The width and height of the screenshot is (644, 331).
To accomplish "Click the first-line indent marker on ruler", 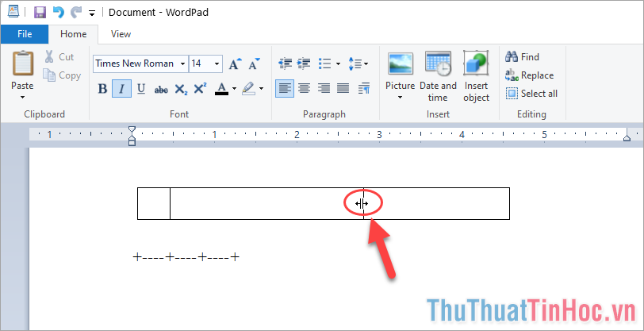I will tap(132, 129).
